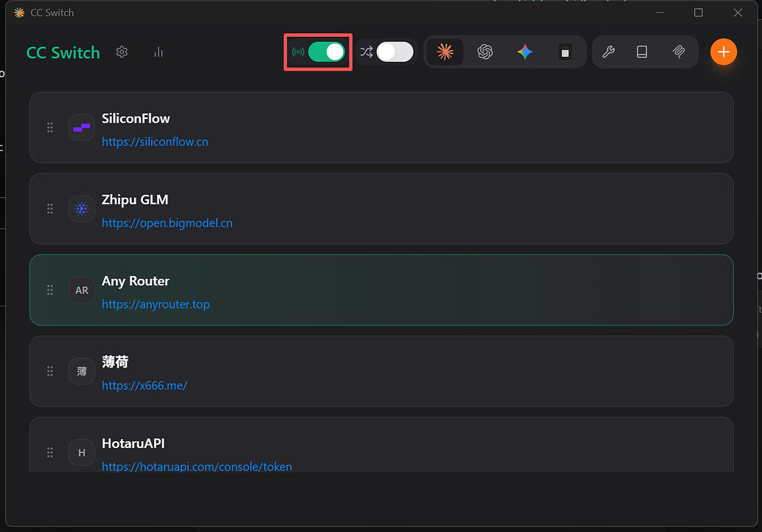
Task: Open https://x666.me/ link
Action: tap(145, 386)
